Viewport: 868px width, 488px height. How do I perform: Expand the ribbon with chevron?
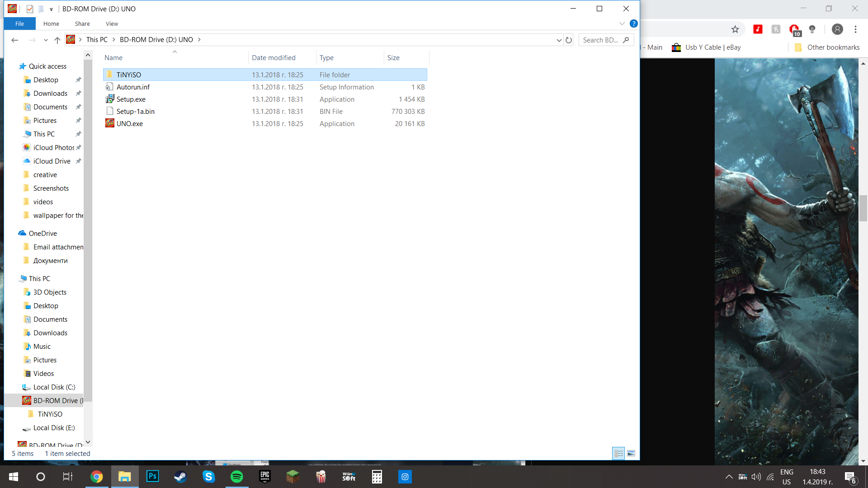pos(622,23)
